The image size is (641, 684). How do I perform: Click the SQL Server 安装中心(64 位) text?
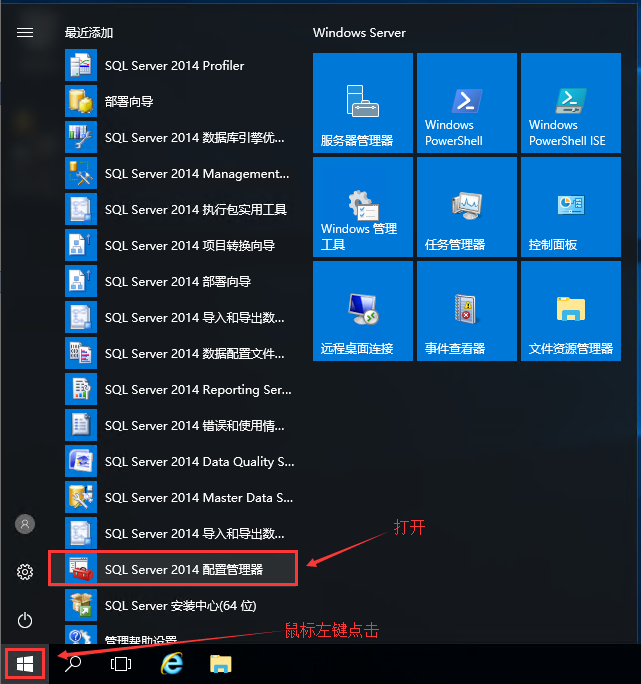pyautogui.click(x=181, y=605)
